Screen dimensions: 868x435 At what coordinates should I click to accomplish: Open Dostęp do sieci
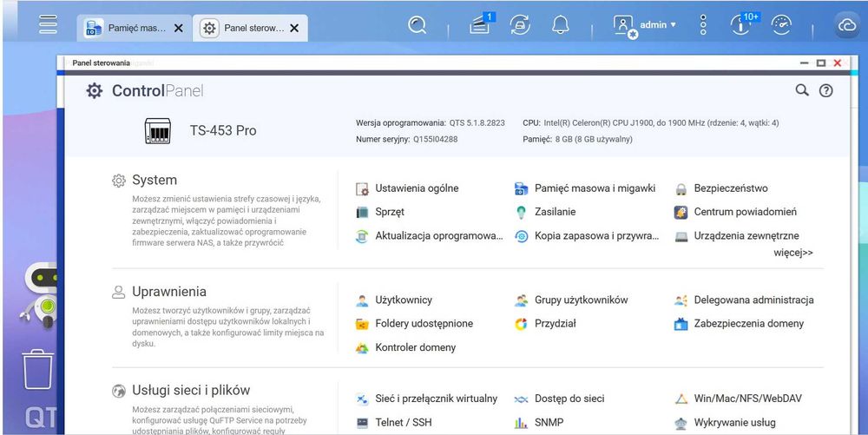(569, 399)
